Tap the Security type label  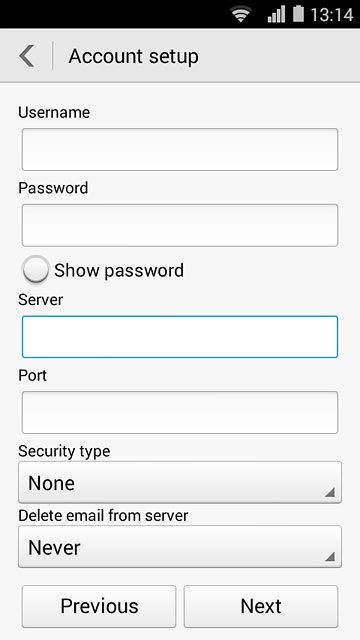tap(64, 451)
